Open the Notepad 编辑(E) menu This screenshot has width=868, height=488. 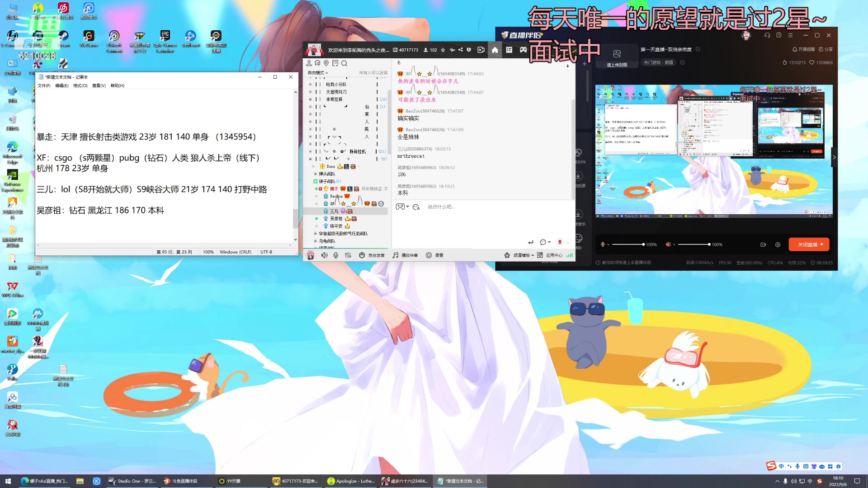pyautogui.click(x=62, y=86)
